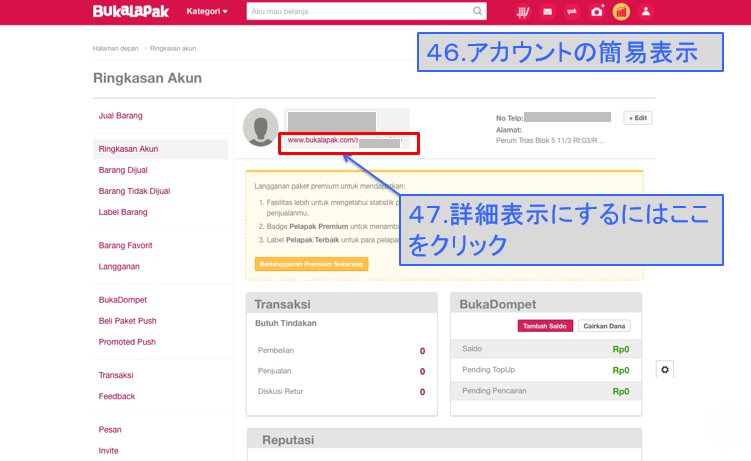Open the shopping cart icon
The height and width of the screenshot is (461, 751).
click(x=523, y=11)
